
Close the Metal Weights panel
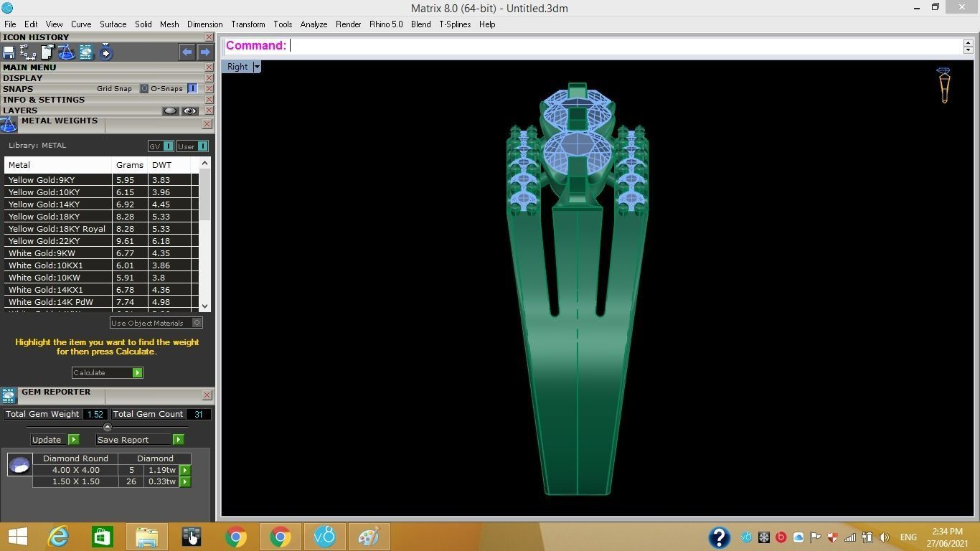207,124
